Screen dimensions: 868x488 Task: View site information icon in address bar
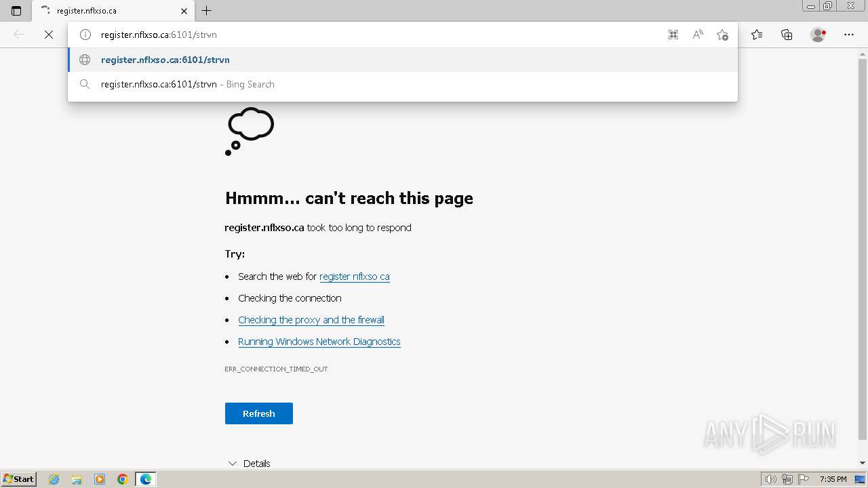[x=85, y=35]
